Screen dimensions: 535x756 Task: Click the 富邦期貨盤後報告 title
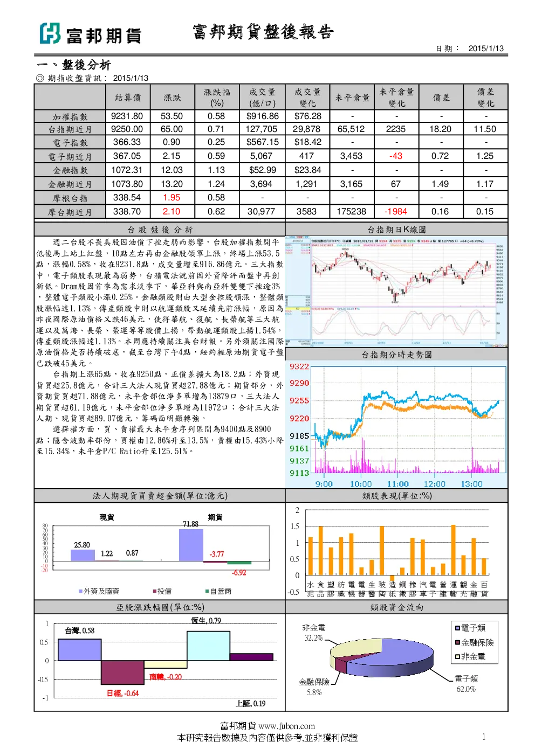click(x=263, y=32)
